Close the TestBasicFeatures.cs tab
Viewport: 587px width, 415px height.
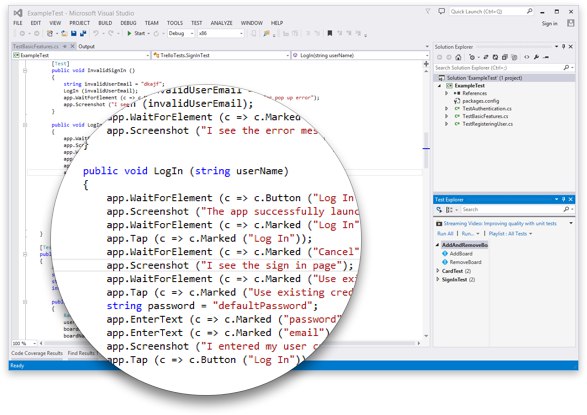click(x=73, y=46)
